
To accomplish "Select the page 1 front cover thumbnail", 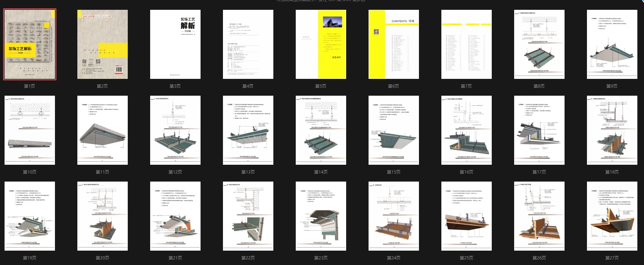I will pos(30,45).
